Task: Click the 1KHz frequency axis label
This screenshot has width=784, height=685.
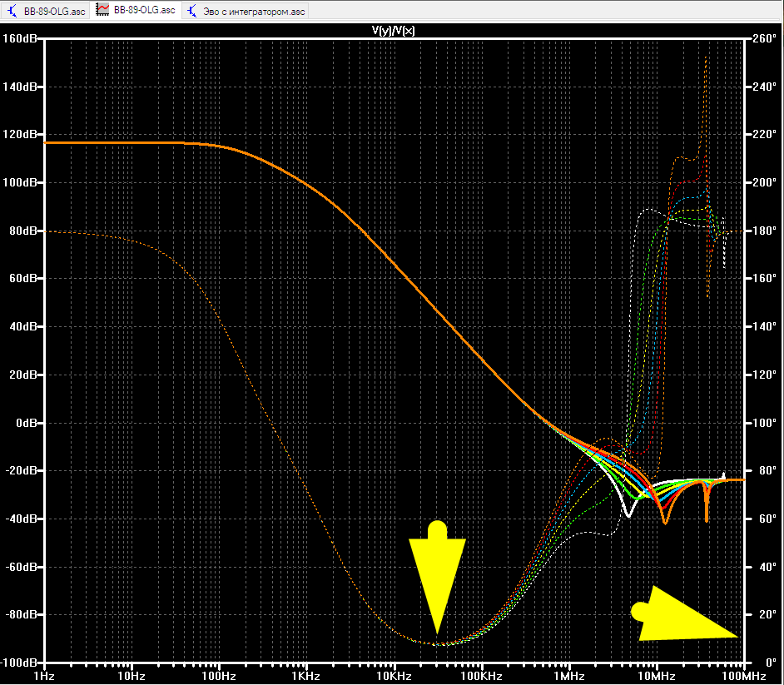Action: [x=305, y=677]
